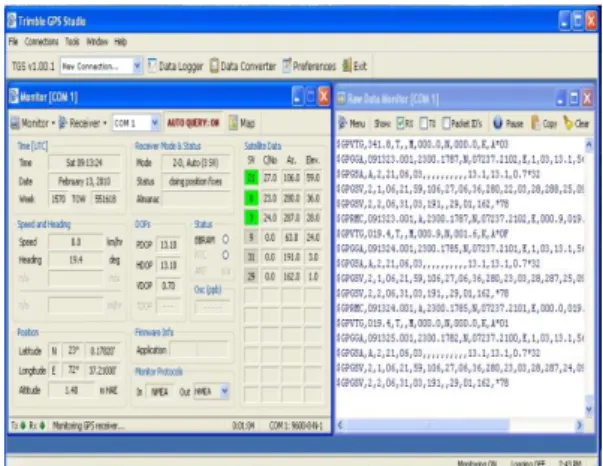Maximize the Raw Data Monitor window
Image resolution: width=603 pixels, height=466 pixels.
coord(574,98)
